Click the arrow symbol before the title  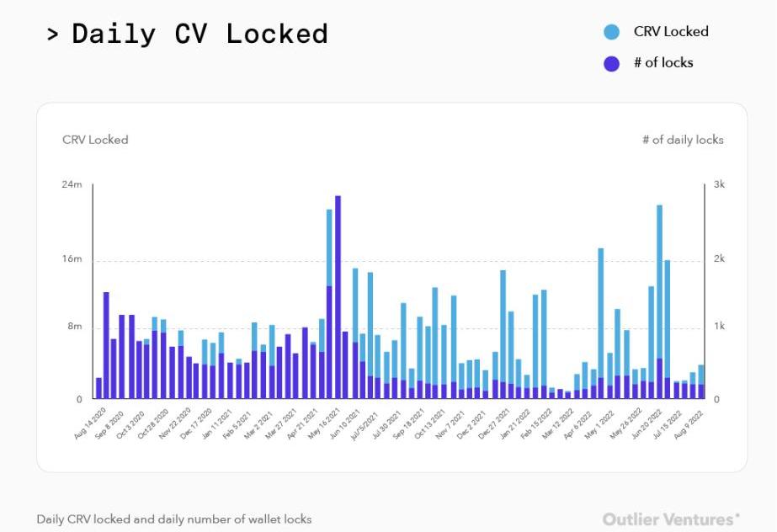click(53, 35)
